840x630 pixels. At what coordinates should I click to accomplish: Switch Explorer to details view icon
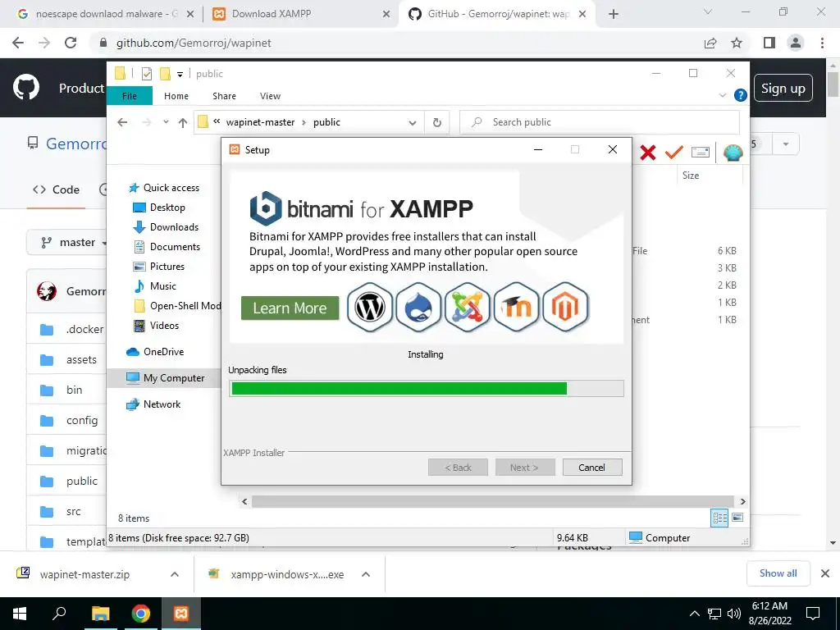coord(719,518)
